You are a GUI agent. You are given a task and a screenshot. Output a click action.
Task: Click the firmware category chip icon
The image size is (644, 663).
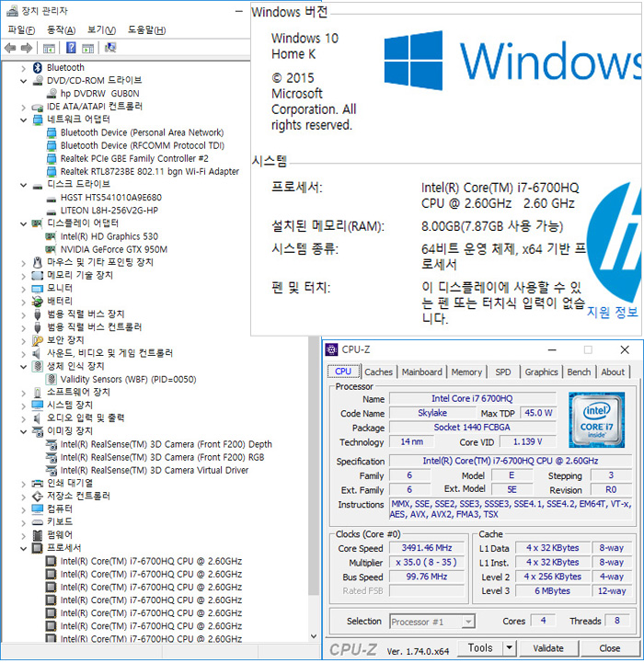[x=37, y=535]
